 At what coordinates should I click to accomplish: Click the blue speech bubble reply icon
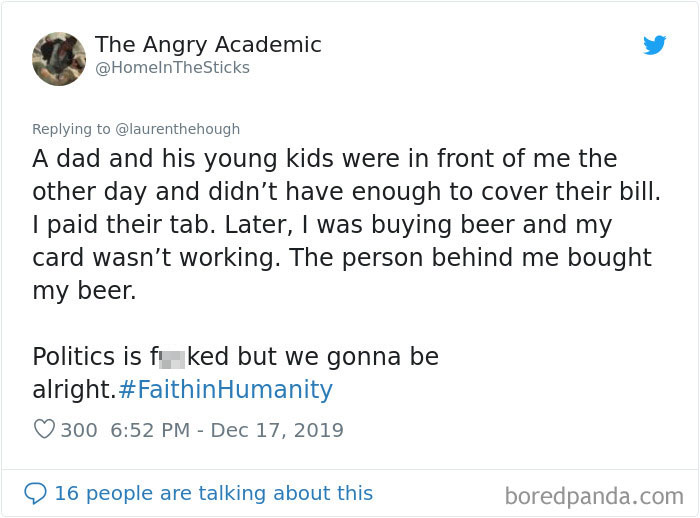[35, 493]
